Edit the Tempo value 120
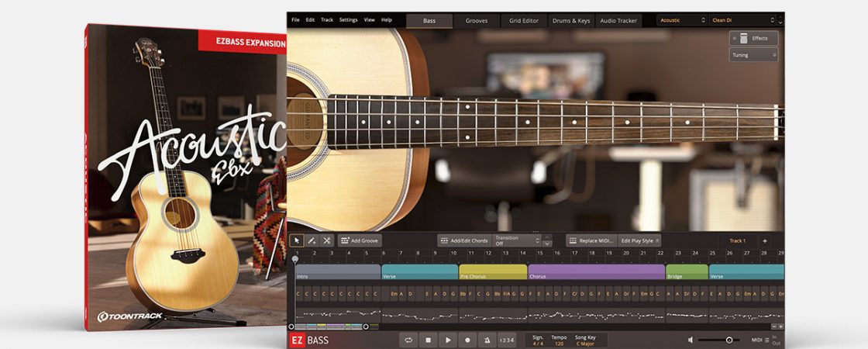The height and width of the screenshot is (349, 868). 559,344
